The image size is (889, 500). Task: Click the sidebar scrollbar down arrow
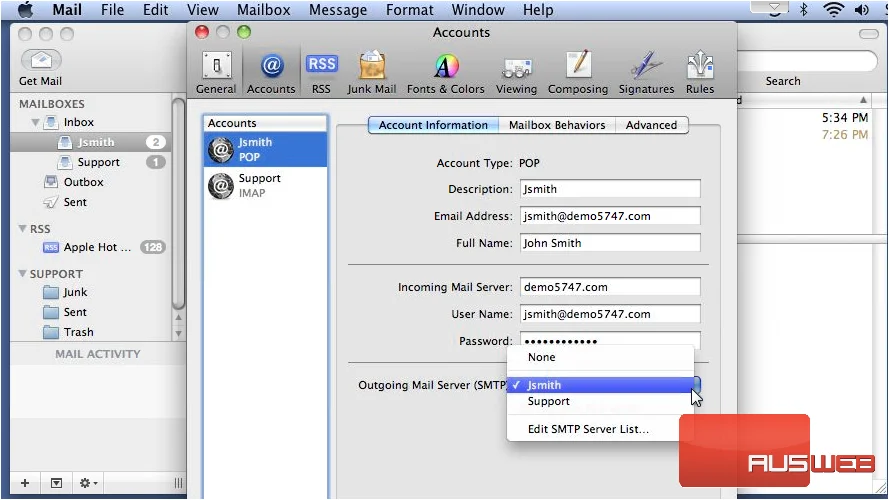(x=178, y=334)
